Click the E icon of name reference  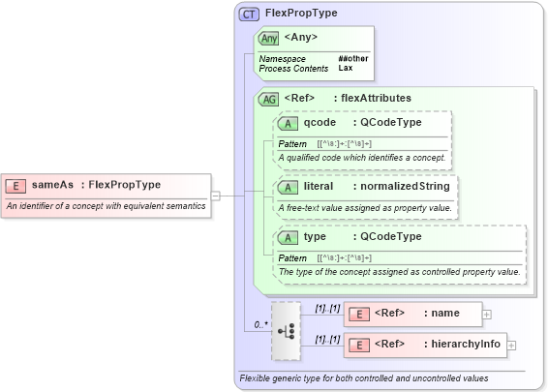pos(359,315)
